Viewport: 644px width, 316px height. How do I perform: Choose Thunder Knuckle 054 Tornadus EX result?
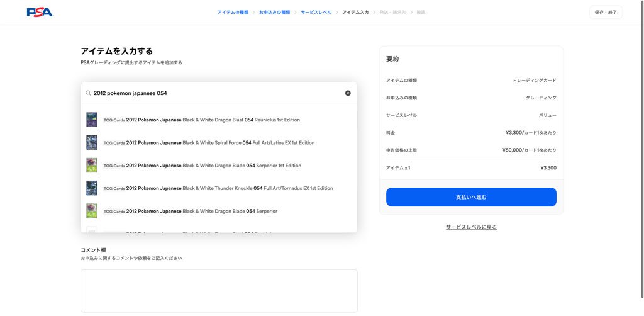219,188
